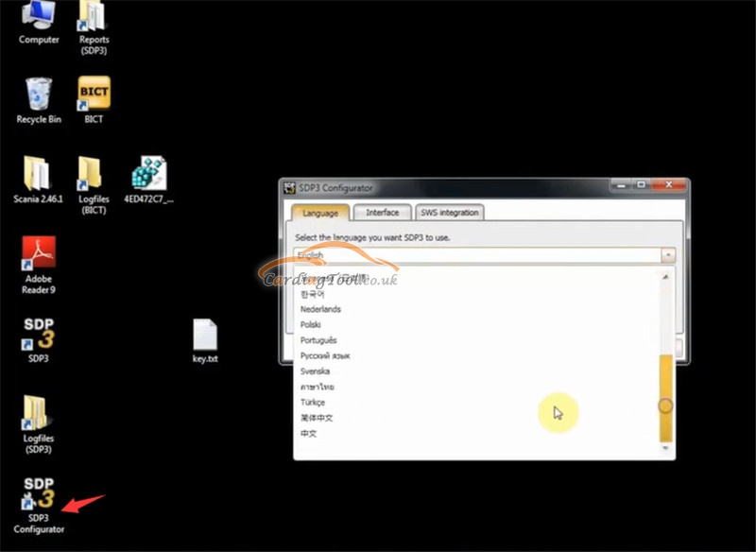Launch the BICT desktop shortcut
The width and height of the screenshot is (756, 552).
pos(94,100)
